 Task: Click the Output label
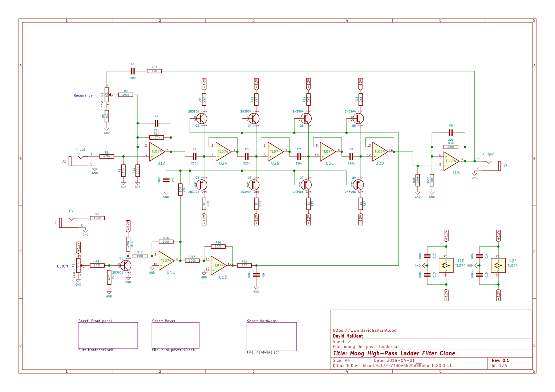489,154
